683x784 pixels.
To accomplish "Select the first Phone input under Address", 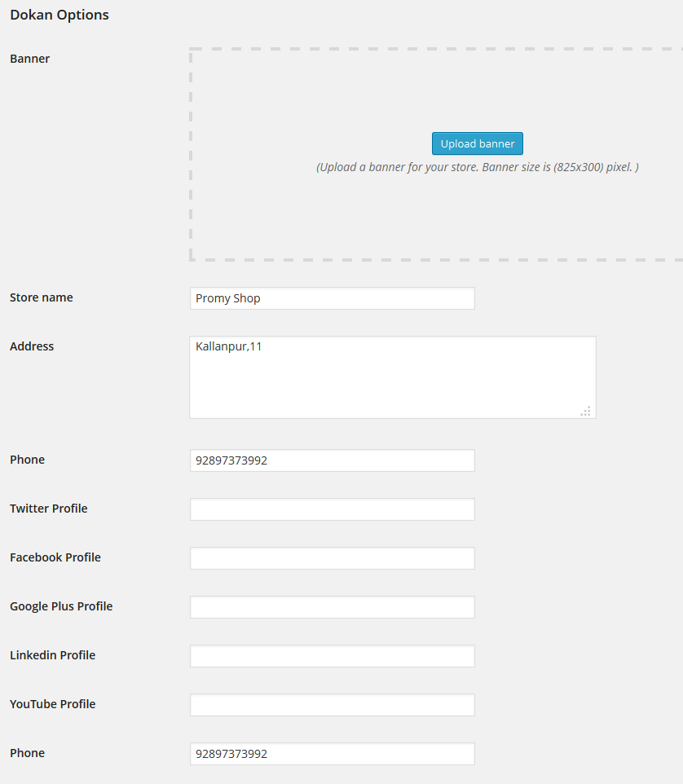I will coord(332,460).
